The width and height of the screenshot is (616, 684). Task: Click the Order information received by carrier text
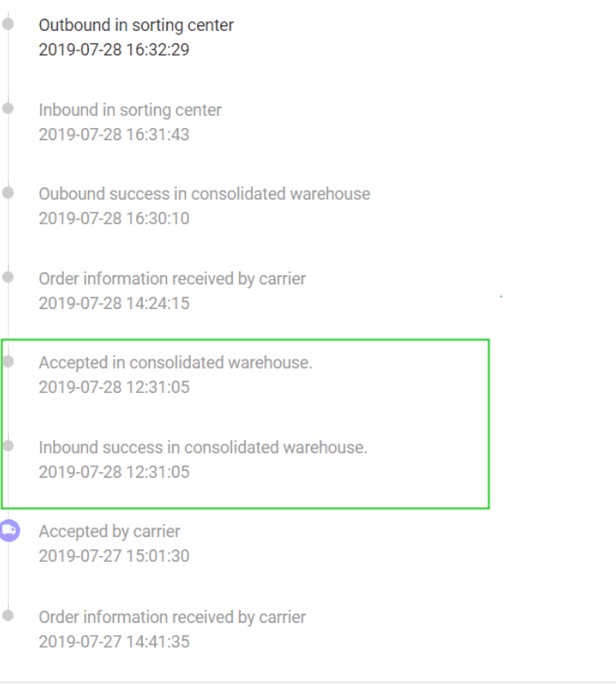click(172, 278)
